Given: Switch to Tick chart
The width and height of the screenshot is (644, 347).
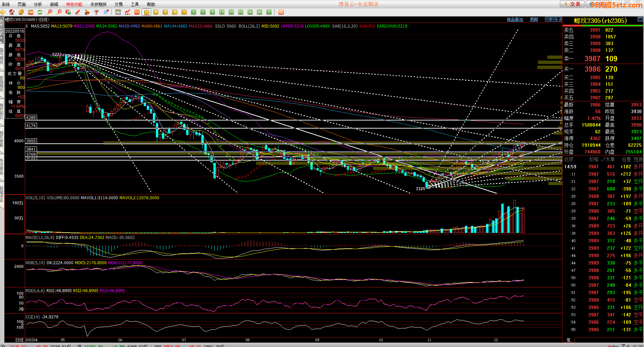Looking at the screenshot, I should pyautogui.click(x=137, y=12).
